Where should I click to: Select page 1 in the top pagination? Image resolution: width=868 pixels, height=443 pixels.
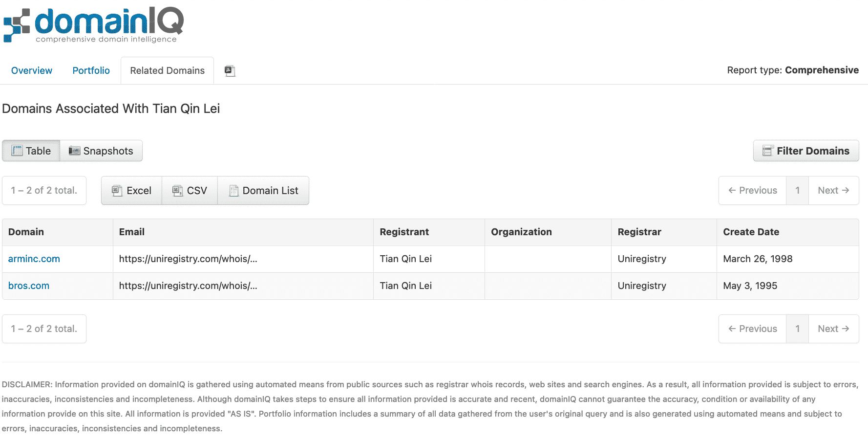(797, 190)
